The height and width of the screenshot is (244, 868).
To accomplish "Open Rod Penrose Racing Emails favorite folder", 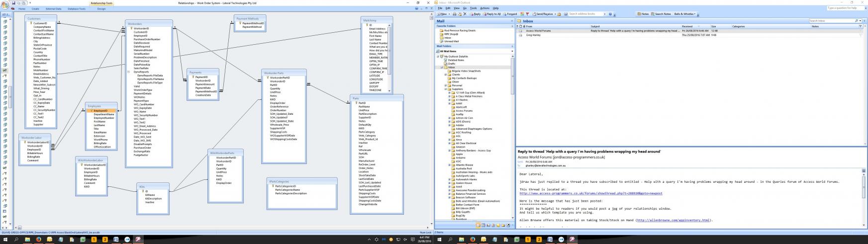I will (x=460, y=30).
